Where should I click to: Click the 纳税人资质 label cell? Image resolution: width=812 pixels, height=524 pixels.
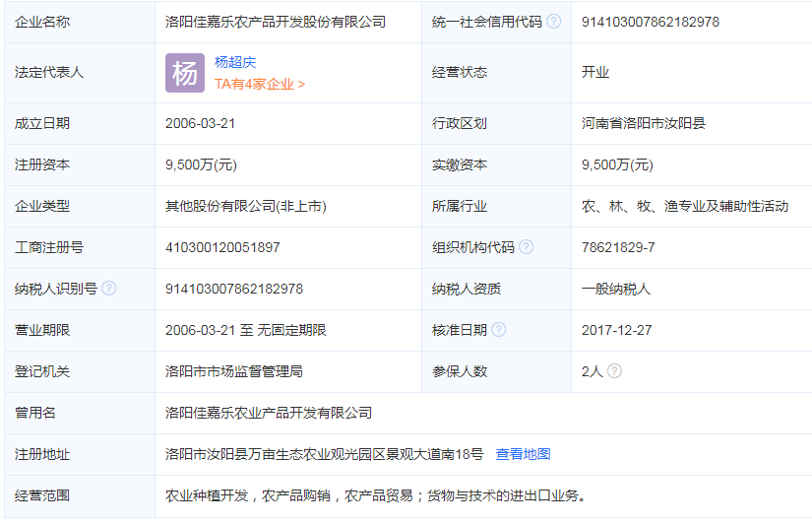point(497,289)
